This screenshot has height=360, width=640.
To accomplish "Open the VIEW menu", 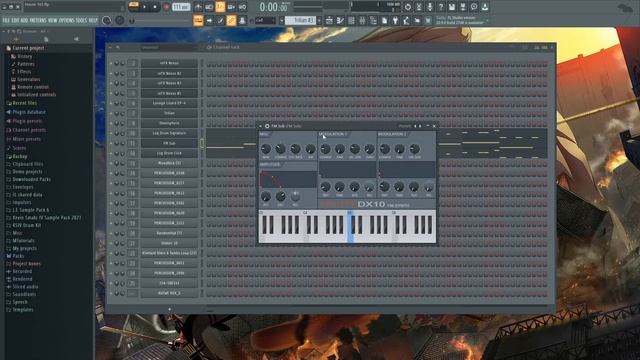I will (x=53, y=20).
